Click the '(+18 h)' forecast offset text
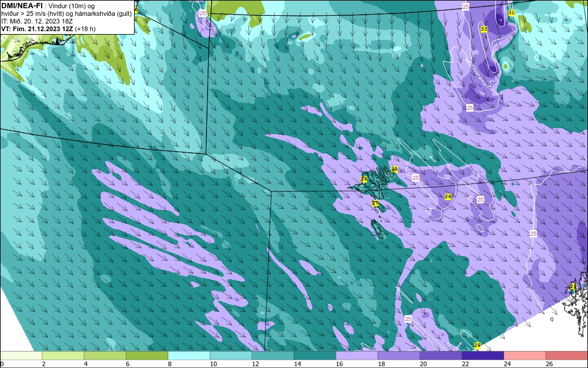This screenshot has width=588, height=368. coord(85,29)
